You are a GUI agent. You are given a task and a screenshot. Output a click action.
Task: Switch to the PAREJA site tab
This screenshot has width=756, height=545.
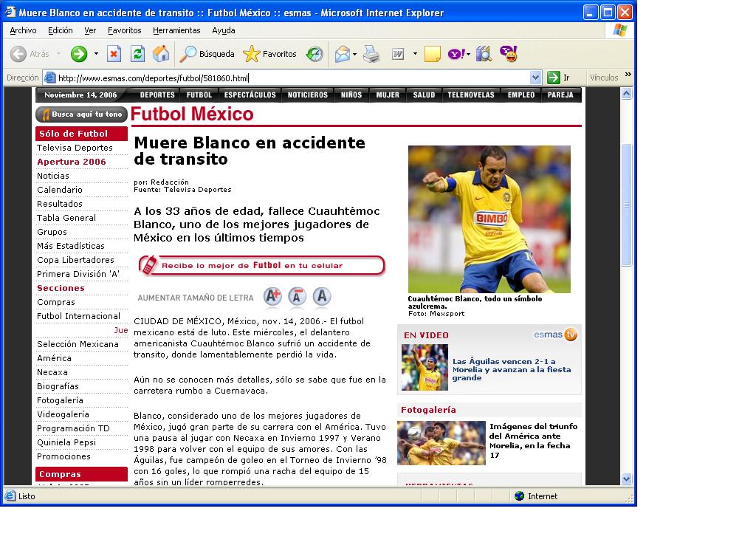tap(560, 95)
